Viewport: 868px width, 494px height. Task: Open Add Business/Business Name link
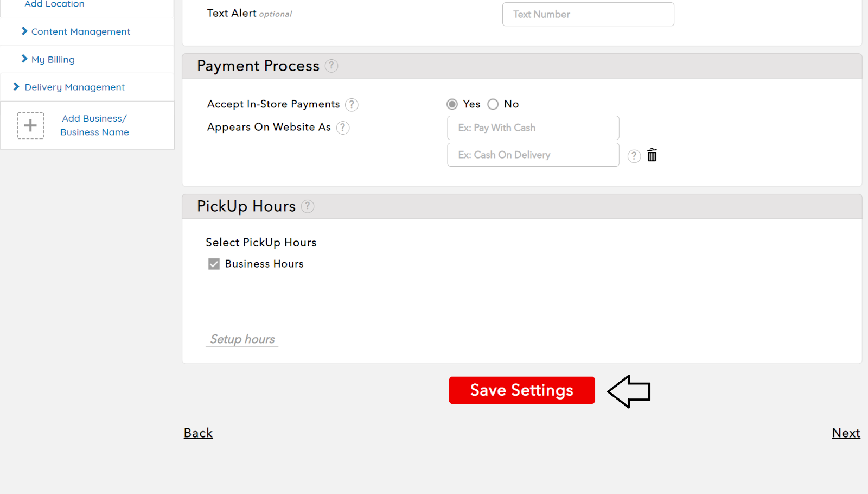tap(94, 125)
